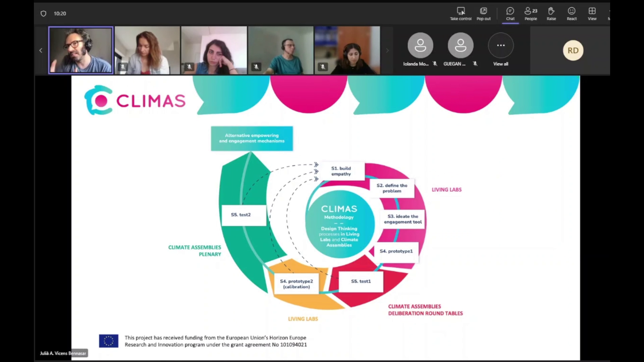Click muted mic icon on chin-resting woman
The width and height of the screenshot is (644, 362).
(x=189, y=67)
